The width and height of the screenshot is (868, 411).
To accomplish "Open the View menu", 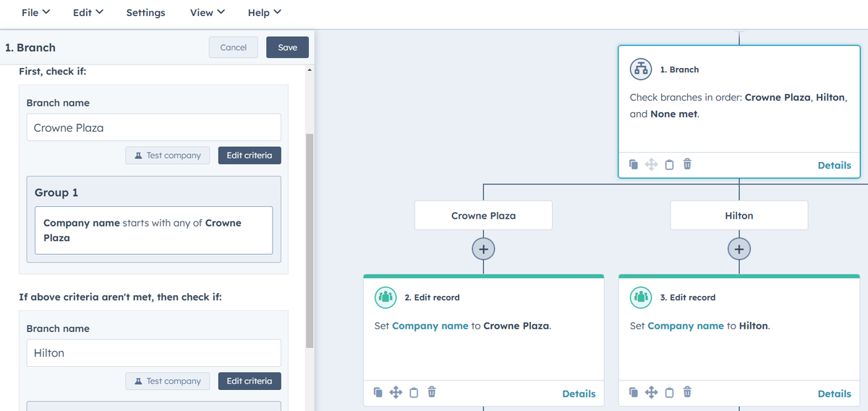I will pos(208,12).
